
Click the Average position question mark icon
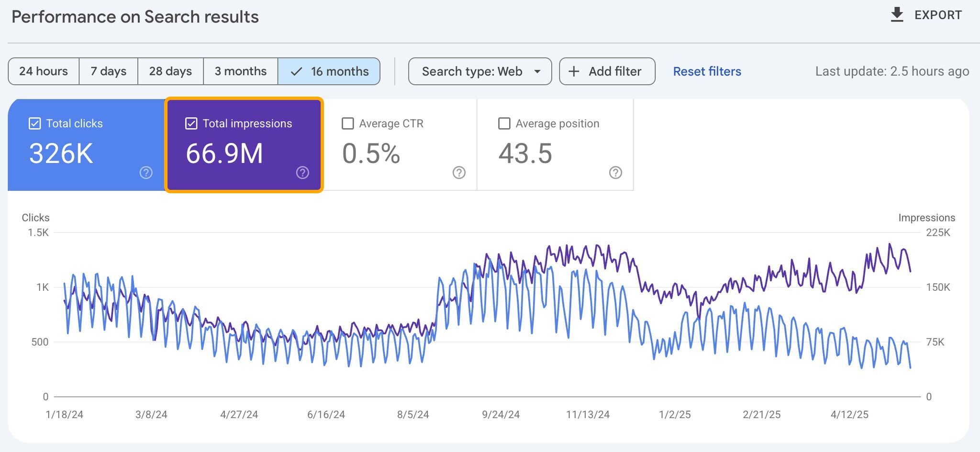point(615,173)
